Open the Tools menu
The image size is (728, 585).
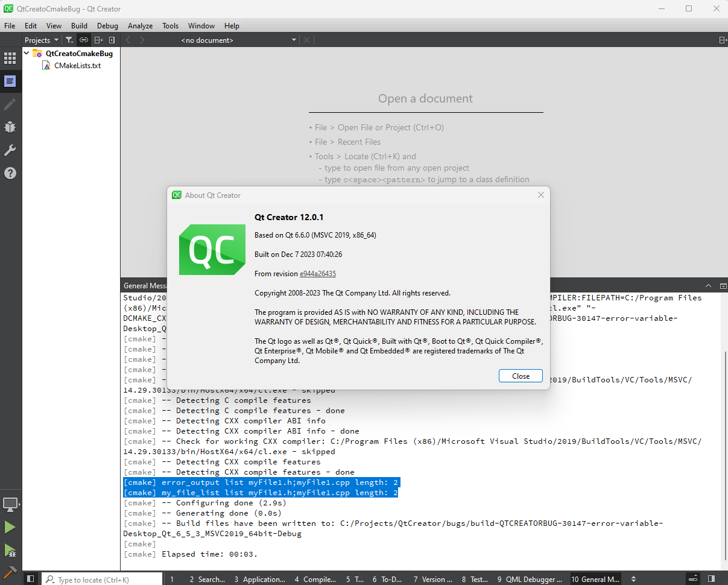[x=170, y=25]
